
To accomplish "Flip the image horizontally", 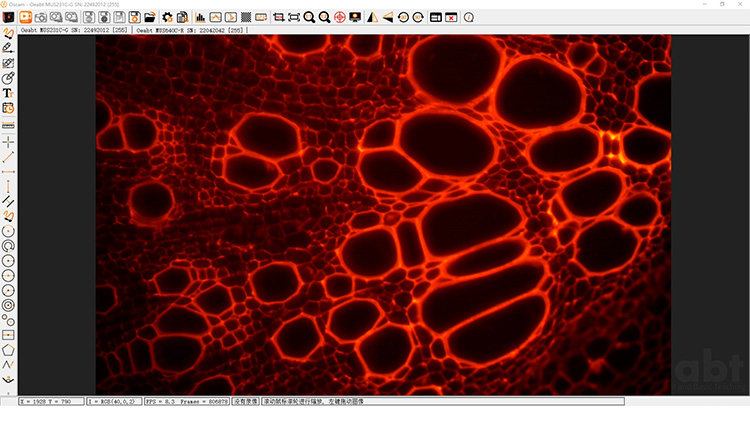I will point(372,18).
